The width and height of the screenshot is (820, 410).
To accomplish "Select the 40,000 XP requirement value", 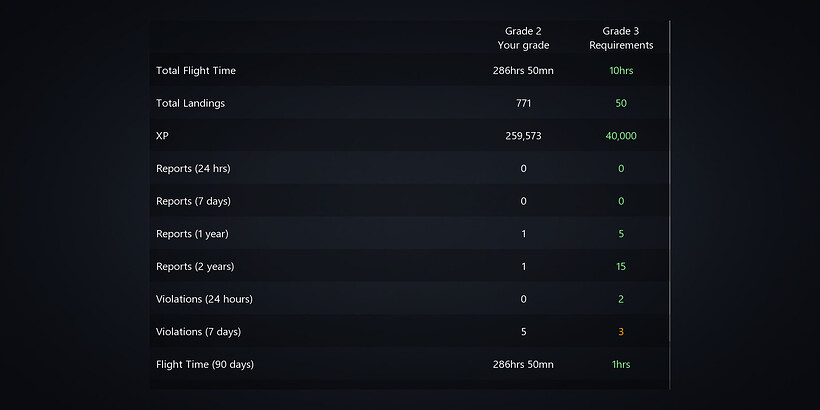I will 621,136.
